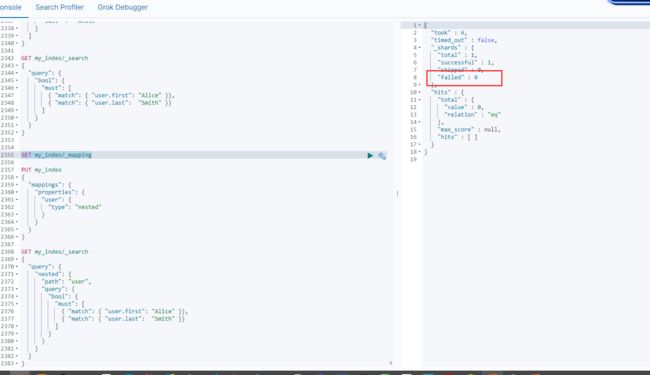Fold the "_shards" object at output line 4
650x375 pixels.
(420, 48)
